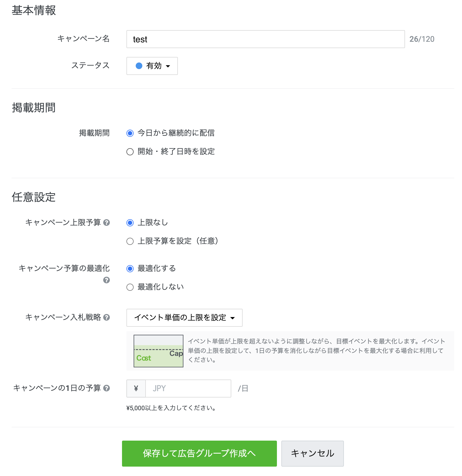The image size is (462, 476).
Task: Click help icon beside キャンペーン入札戦略
Action: (107, 317)
